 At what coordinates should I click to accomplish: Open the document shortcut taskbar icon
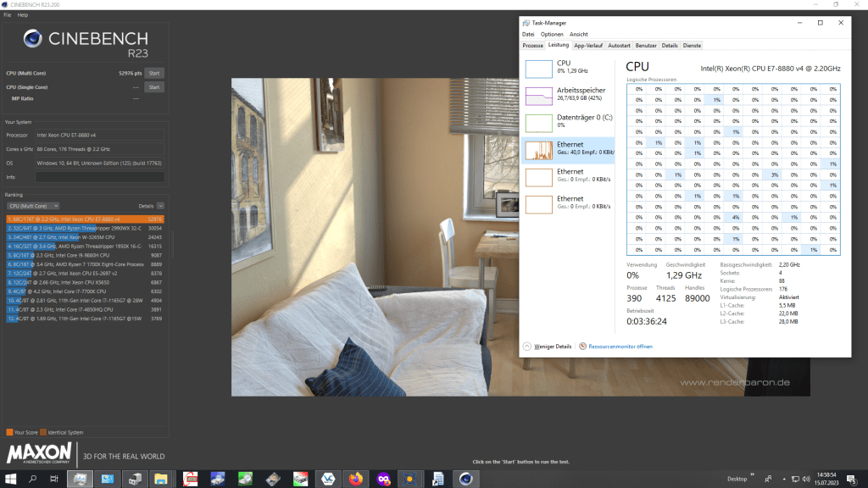click(x=438, y=479)
